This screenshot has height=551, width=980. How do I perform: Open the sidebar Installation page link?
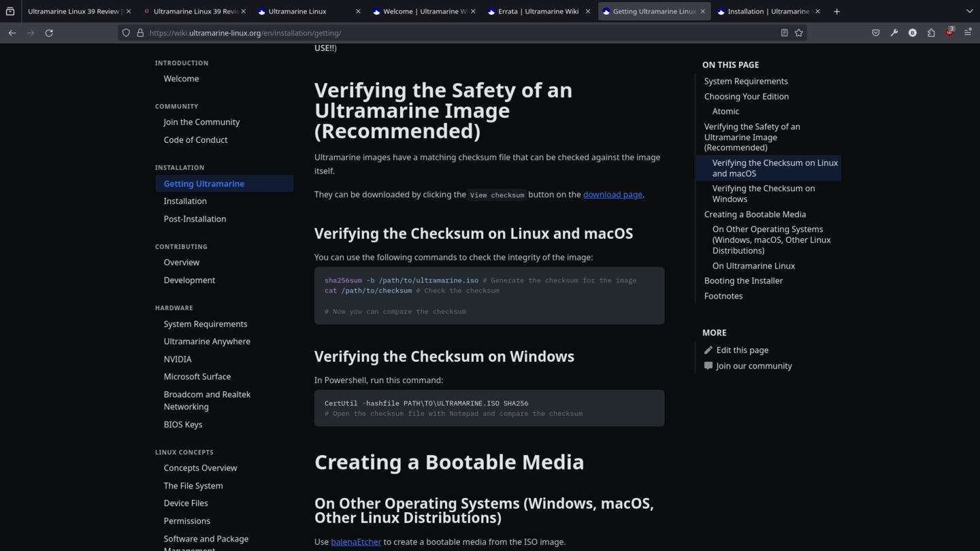(x=185, y=201)
